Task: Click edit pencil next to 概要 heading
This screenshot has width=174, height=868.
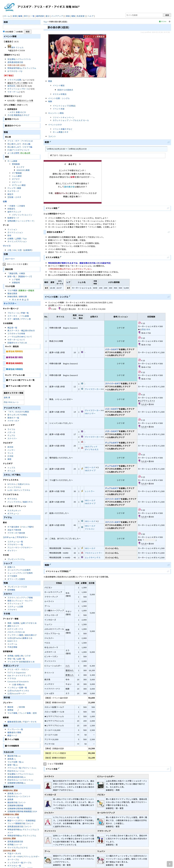Action: click(x=50, y=142)
